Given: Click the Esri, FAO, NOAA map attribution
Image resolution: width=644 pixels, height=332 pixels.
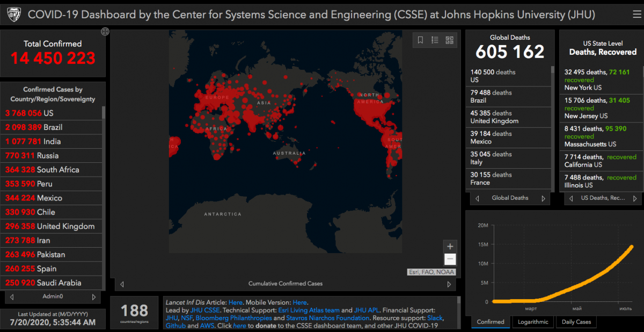Looking at the screenshot, I should point(431,272).
